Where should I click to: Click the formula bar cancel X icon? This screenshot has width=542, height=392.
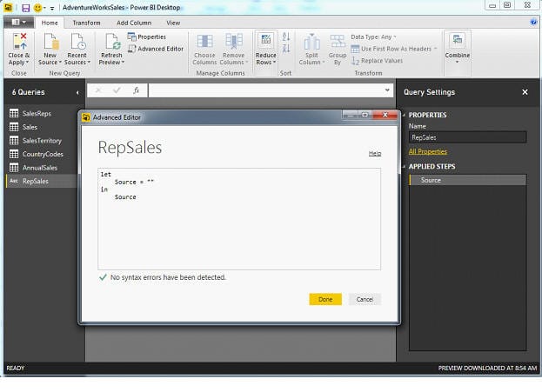[98, 90]
